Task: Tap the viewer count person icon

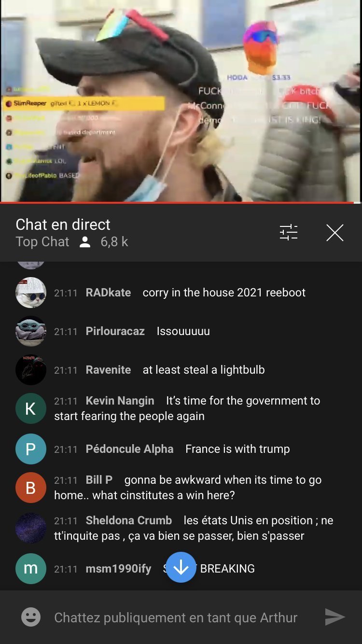Action: (x=85, y=242)
